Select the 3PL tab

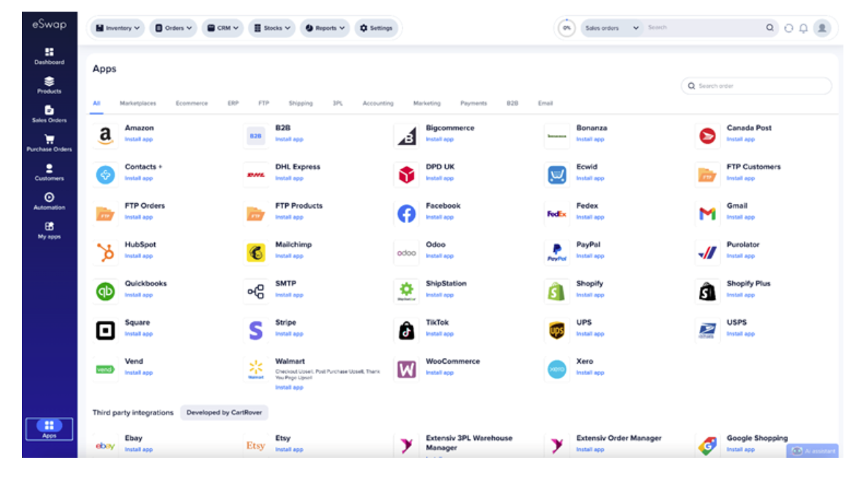pos(338,103)
